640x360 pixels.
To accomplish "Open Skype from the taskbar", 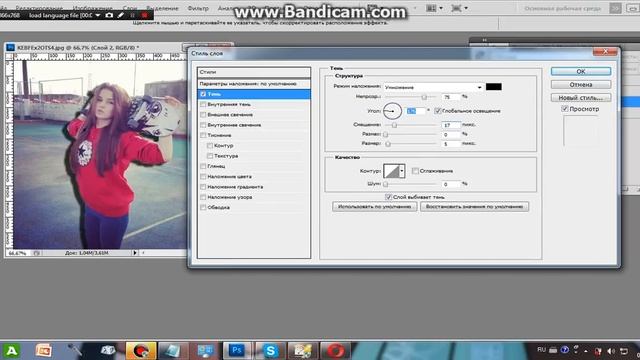I will tap(270, 350).
